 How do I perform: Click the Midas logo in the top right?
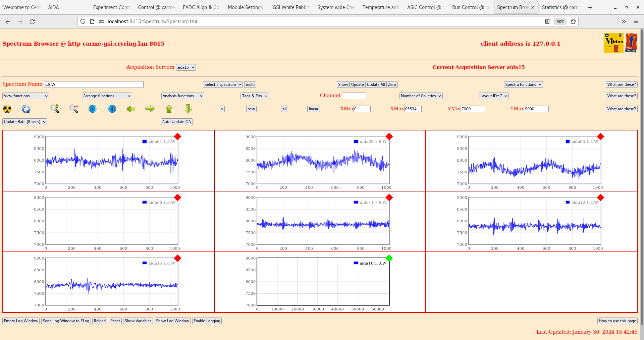(613, 43)
